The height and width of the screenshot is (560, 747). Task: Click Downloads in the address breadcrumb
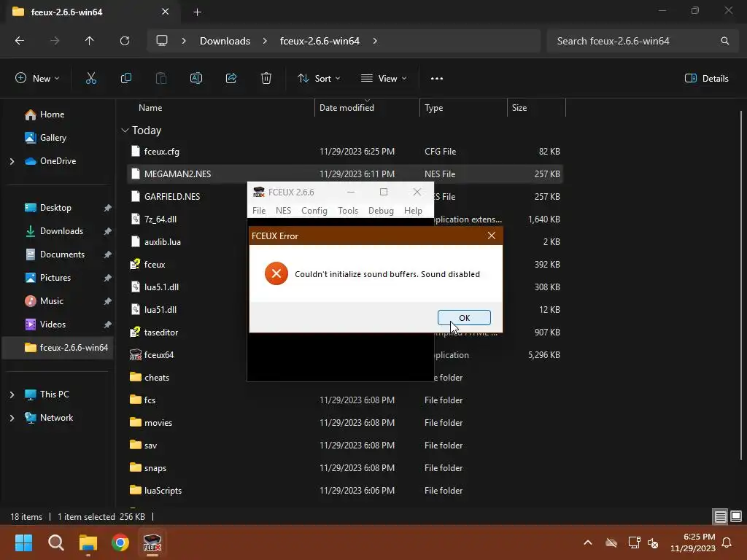point(225,41)
